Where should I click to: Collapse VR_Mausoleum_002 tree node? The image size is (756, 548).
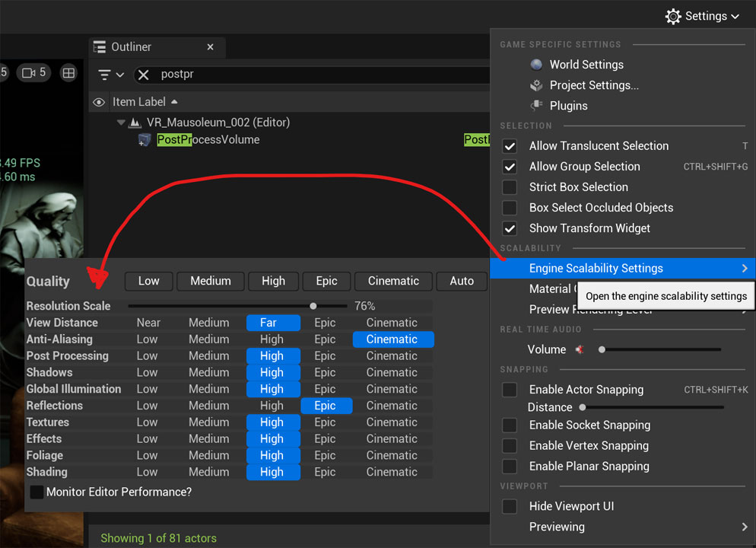point(121,123)
